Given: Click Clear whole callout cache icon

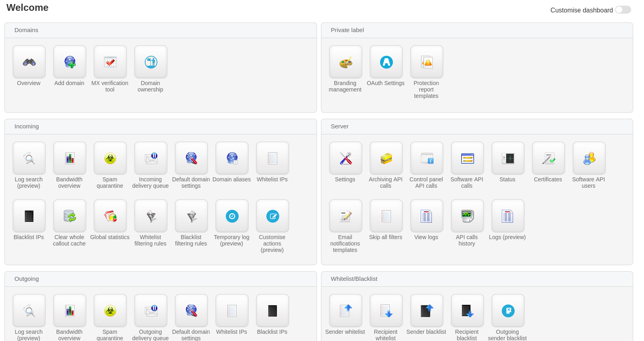Looking at the screenshot, I should tap(70, 216).
